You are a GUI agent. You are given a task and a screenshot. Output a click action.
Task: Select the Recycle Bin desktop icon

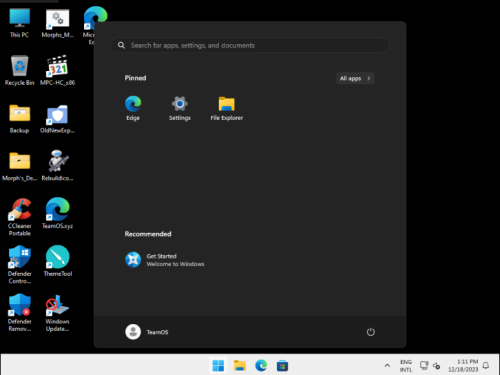click(x=19, y=71)
